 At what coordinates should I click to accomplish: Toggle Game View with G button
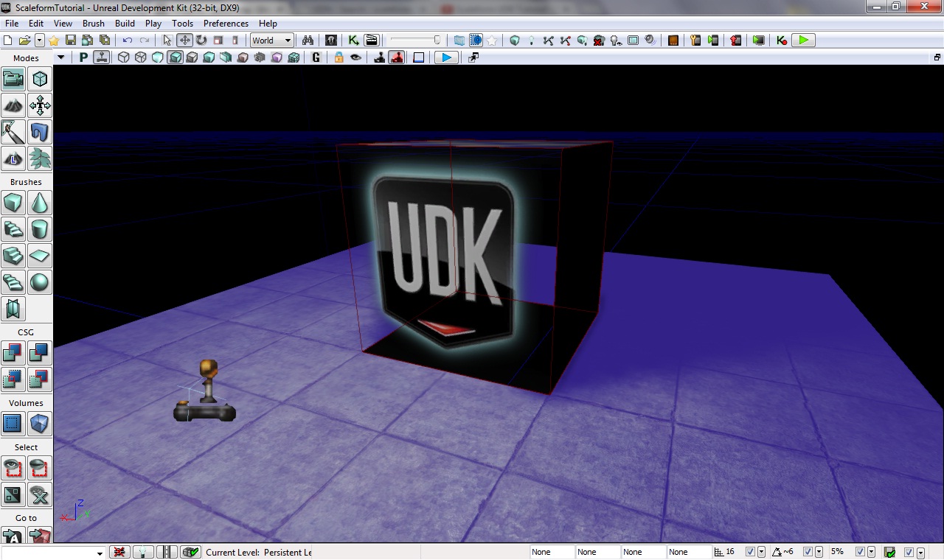316,57
